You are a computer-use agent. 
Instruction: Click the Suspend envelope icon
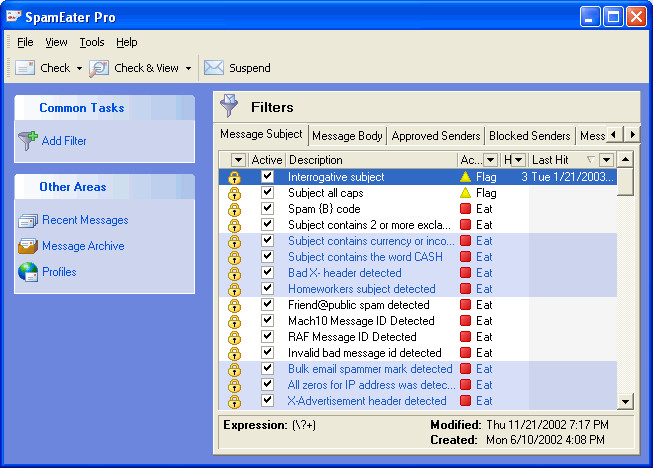(214, 68)
